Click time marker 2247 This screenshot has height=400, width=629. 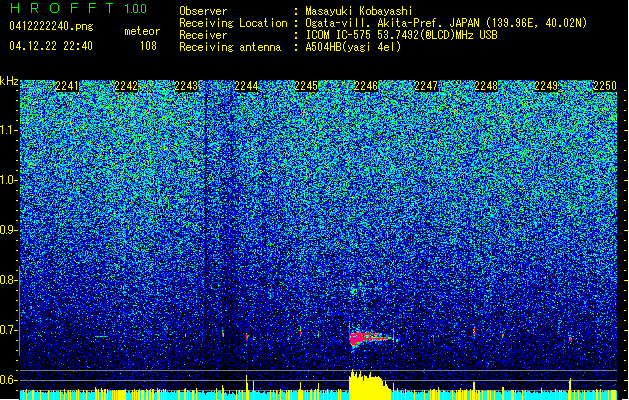(426, 86)
